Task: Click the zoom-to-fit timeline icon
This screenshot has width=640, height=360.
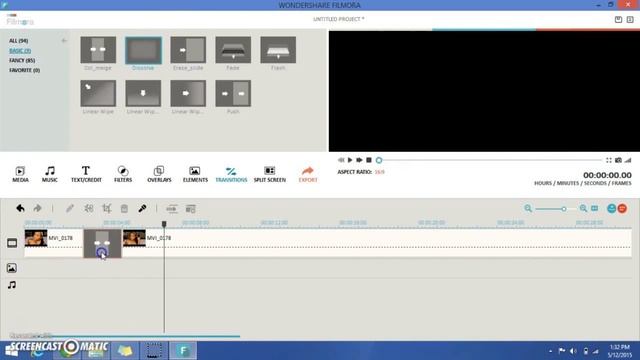Action: [x=595, y=209]
